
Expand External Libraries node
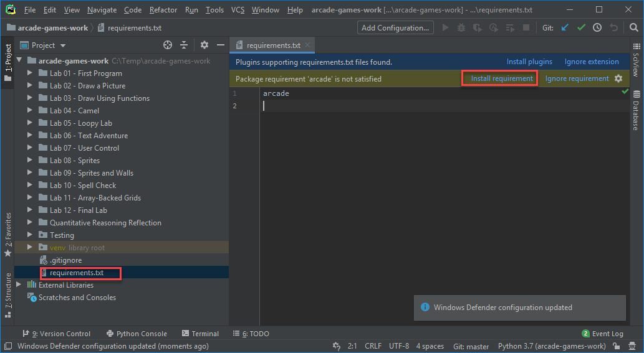[x=19, y=285]
